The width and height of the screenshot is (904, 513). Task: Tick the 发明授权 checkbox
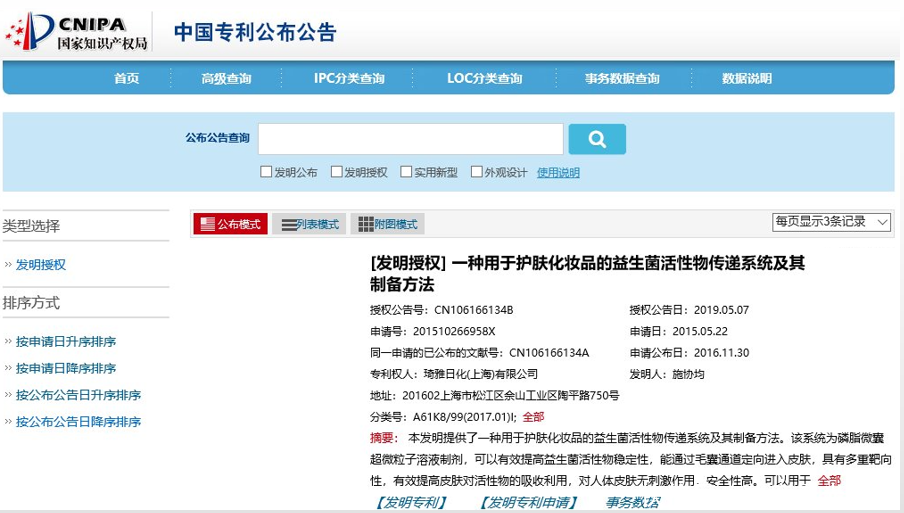336,172
